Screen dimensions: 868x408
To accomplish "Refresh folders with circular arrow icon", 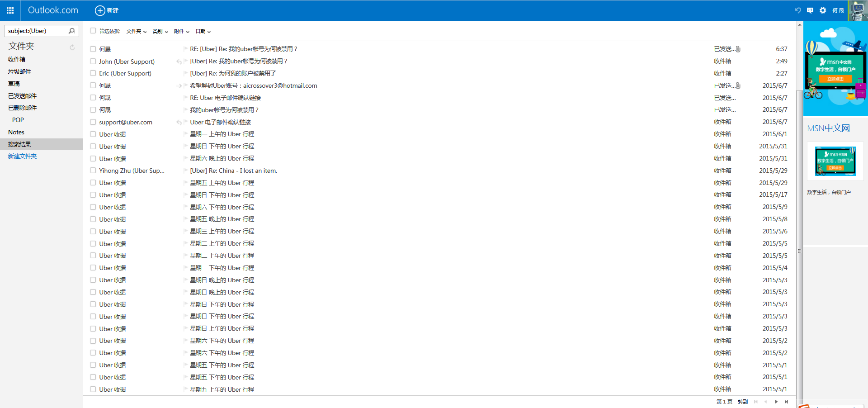I will coord(72,47).
